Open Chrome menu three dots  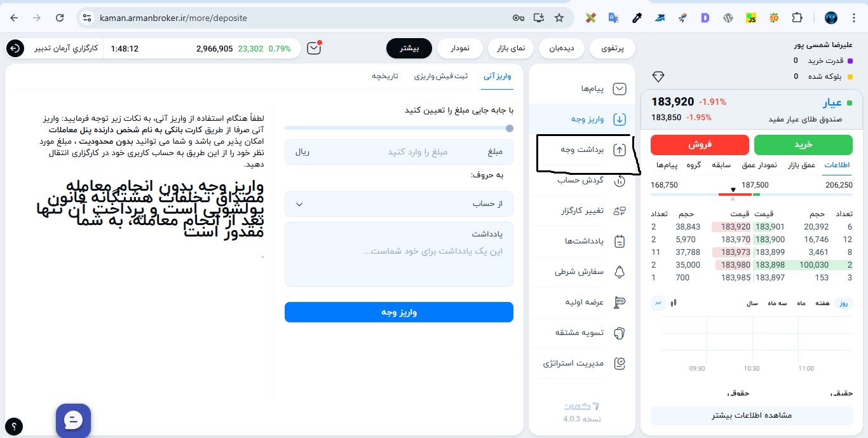coord(855,18)
